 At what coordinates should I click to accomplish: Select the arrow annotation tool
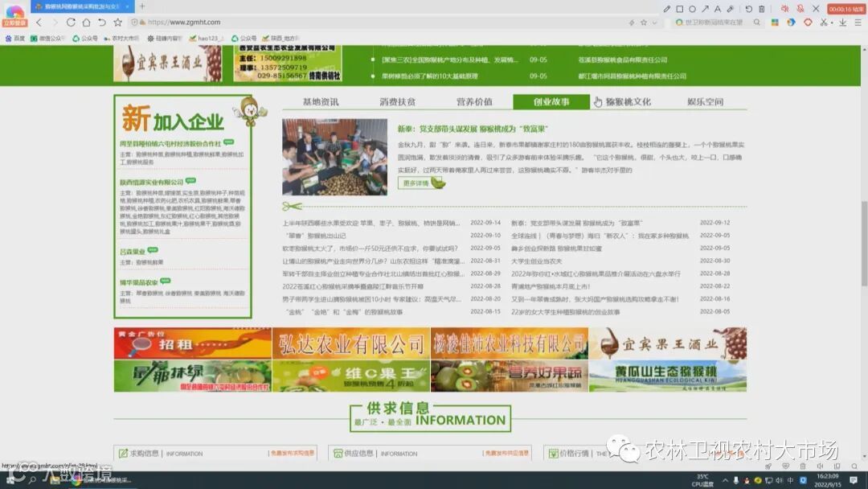point(705,9)
